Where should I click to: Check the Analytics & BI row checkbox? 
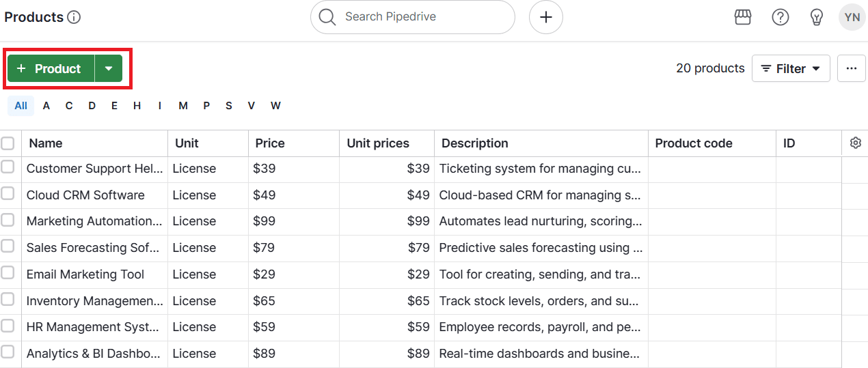tap(8, 352)
